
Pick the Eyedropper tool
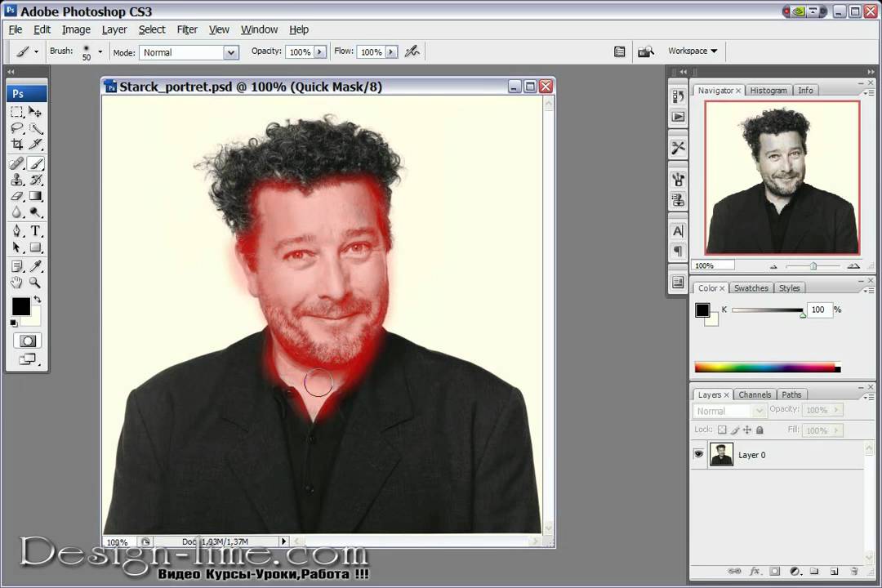pos(36,266)
